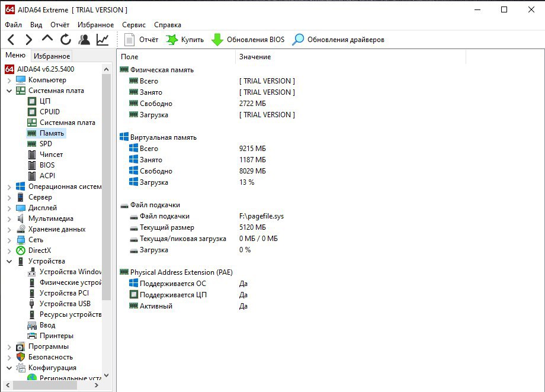Open the Файл menu
545x392 pixels.
pyautogui.click(x=13, y=25)
